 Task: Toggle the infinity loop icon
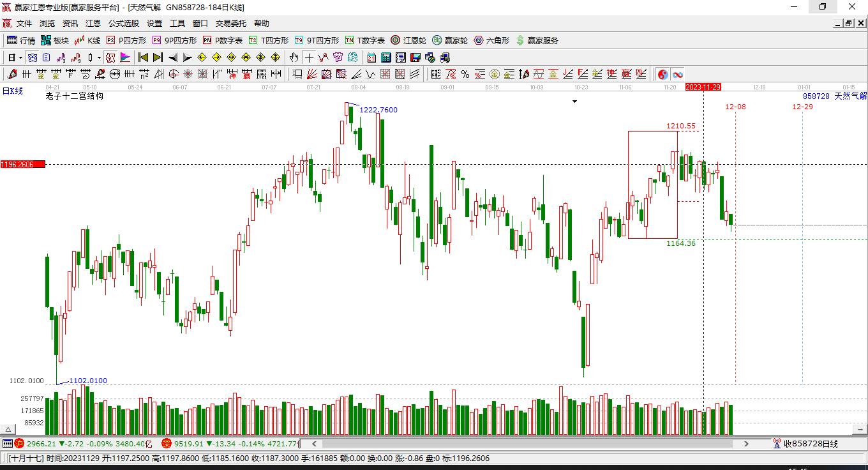tap(678, 74)
